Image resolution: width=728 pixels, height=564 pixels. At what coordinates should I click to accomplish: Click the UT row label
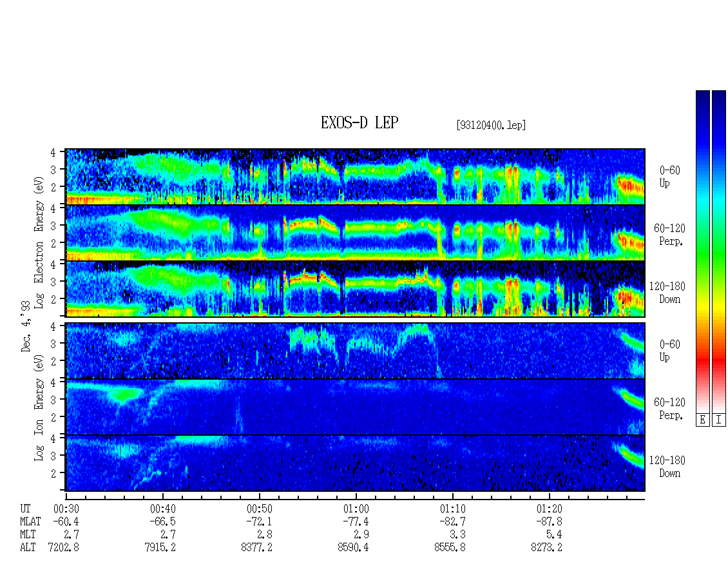point(26,509)
